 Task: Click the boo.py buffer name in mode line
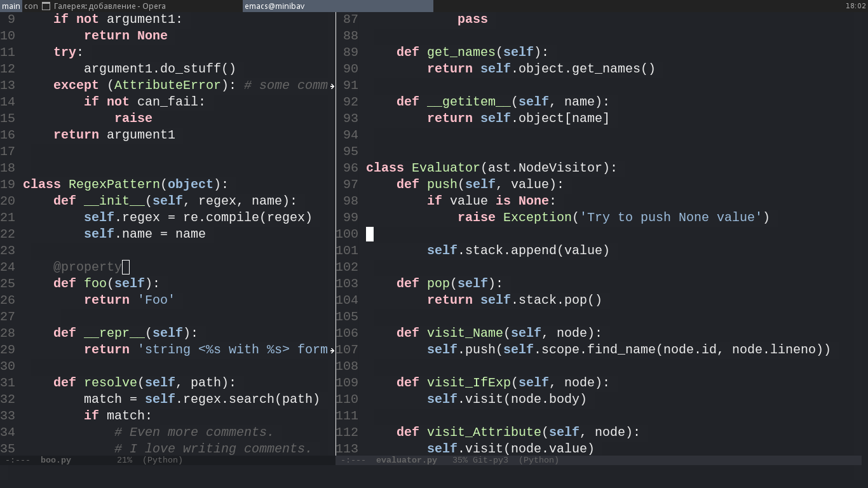coord(56,460)
